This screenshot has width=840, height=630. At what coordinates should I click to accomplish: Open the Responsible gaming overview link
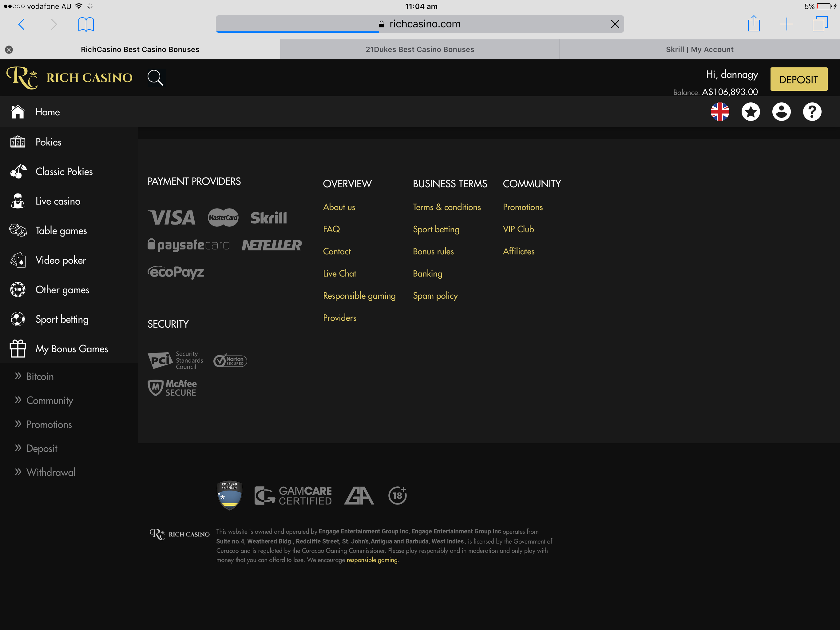pos(359,296)
